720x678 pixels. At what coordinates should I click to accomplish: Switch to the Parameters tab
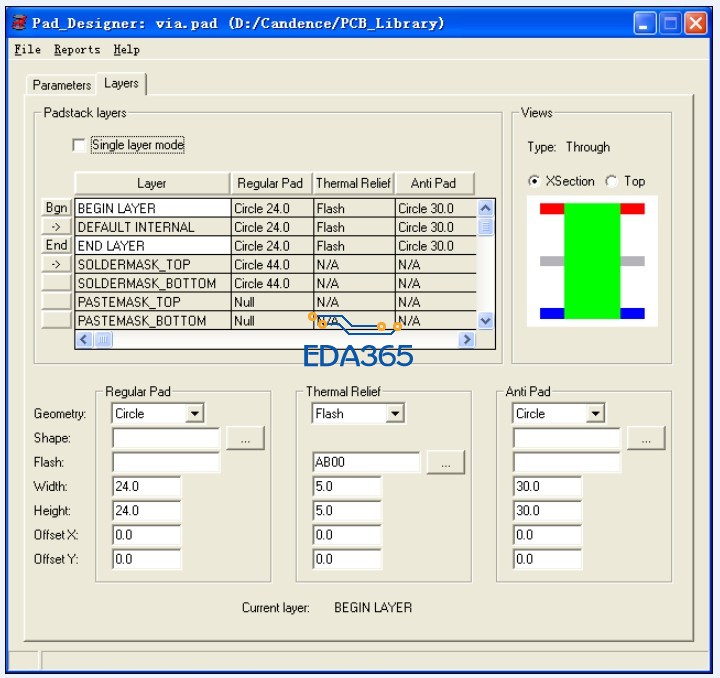[x=62, y=85]
